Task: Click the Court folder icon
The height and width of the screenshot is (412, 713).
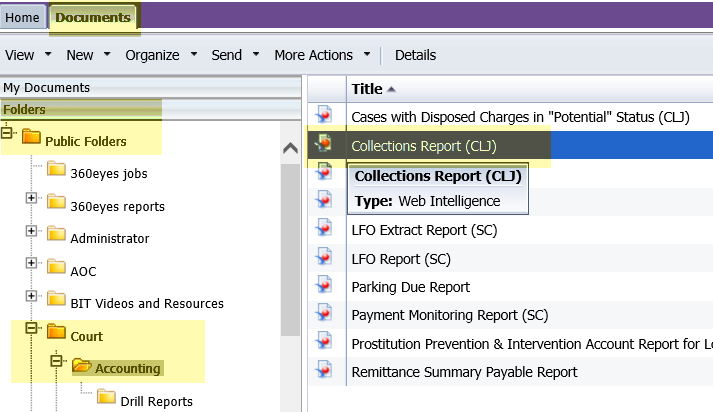Action: tap(56, 332)
